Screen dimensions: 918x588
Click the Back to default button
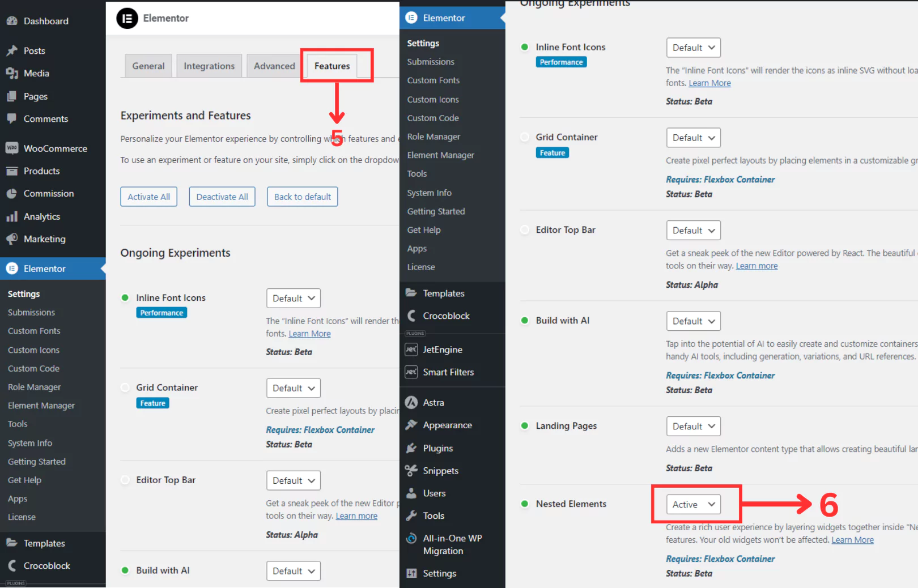pos(303,197)
